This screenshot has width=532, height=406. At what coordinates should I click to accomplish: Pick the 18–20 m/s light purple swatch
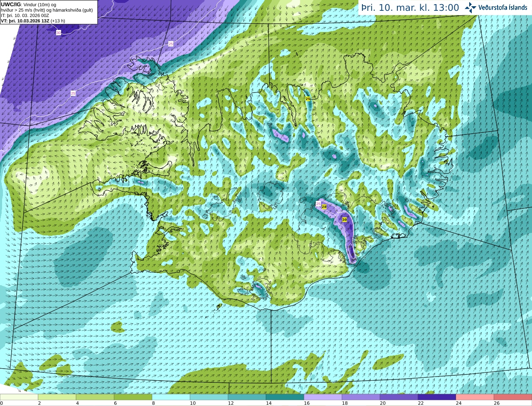361,397
